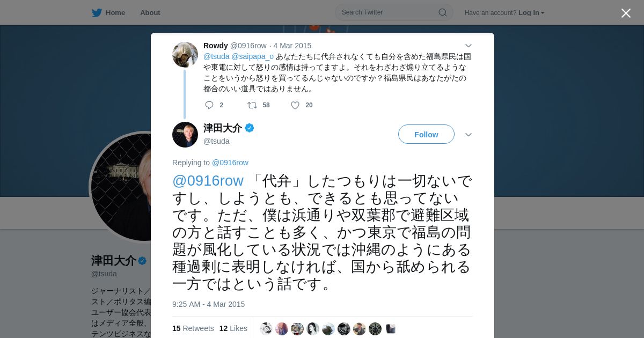Retweet Rowdy's tweet via the retweet icon

pyautogui.click(x=252, y=105)
